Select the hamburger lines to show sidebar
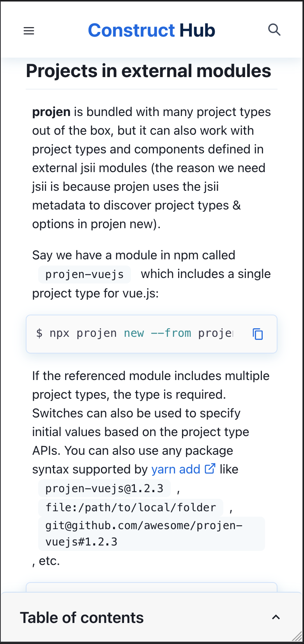 coord(29,30)
